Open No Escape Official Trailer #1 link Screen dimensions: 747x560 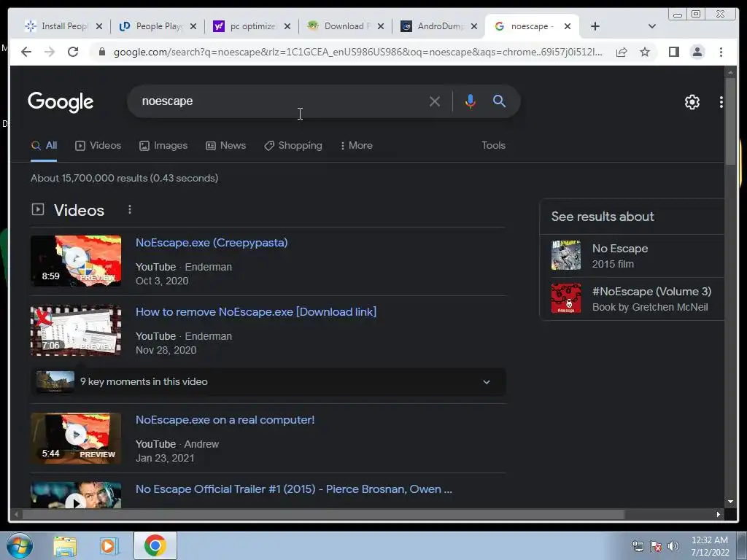[x=293, y=489]
